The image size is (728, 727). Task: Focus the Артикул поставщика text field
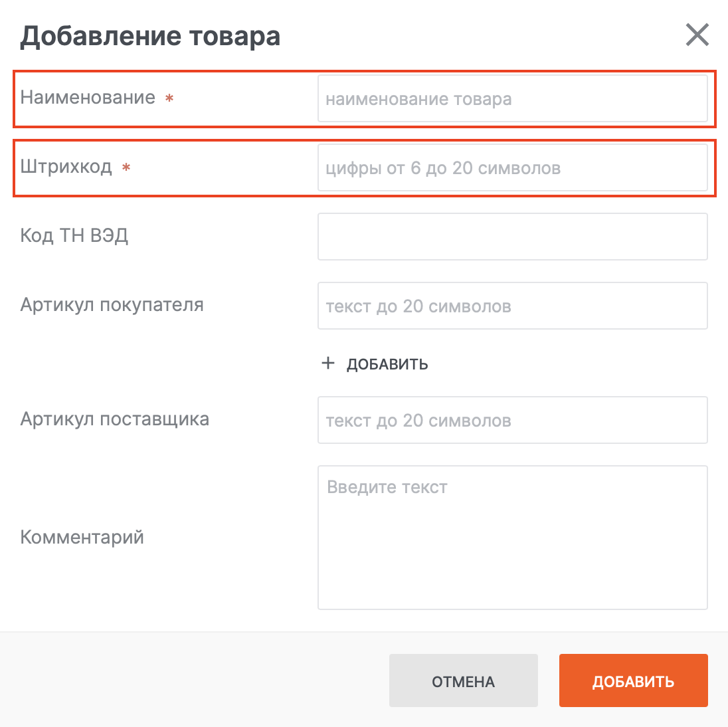pos(512,420)
